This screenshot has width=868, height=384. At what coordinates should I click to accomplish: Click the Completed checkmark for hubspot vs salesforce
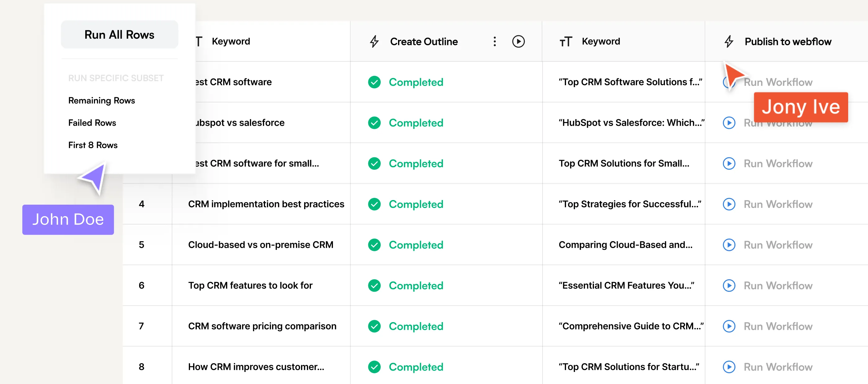click(374, 123)
